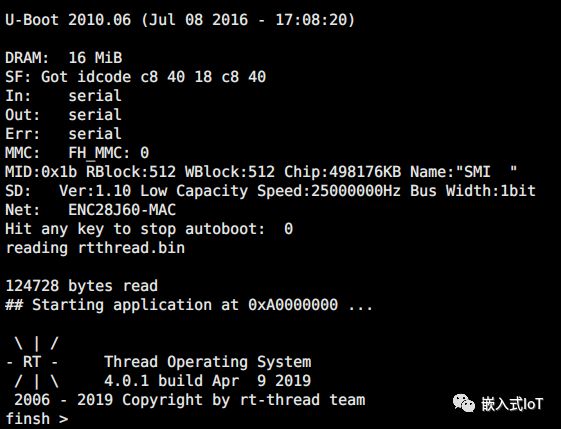
Task: Click the Name:"SMI" text
Action: pos(464,172)
